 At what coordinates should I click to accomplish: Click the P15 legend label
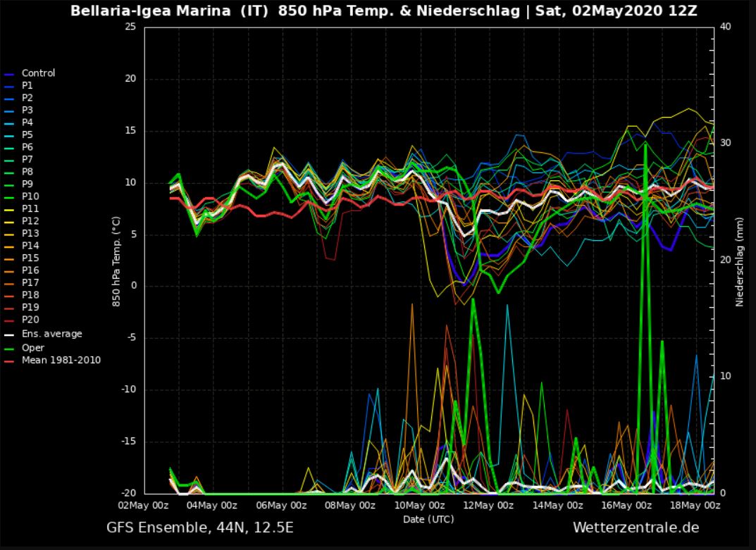tap(30, 258)
